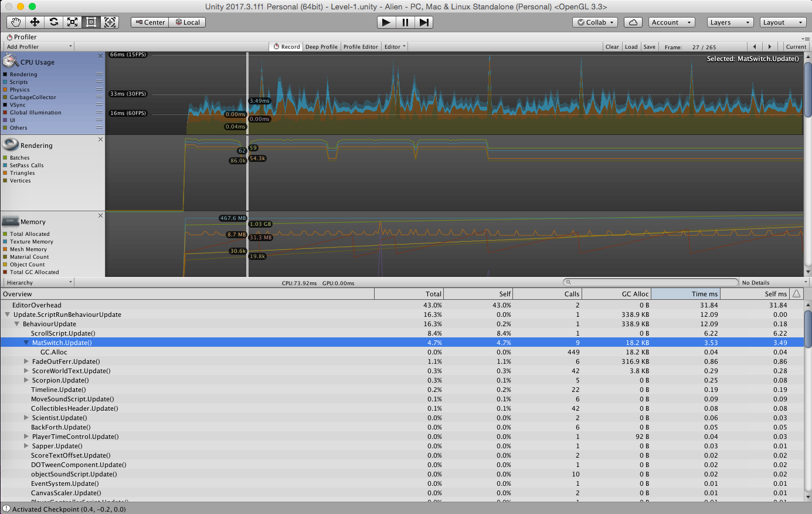Screen dimensions: 812x514
Task: Select the Move tool
Action: pyautogui.click(x=35, y=22)
